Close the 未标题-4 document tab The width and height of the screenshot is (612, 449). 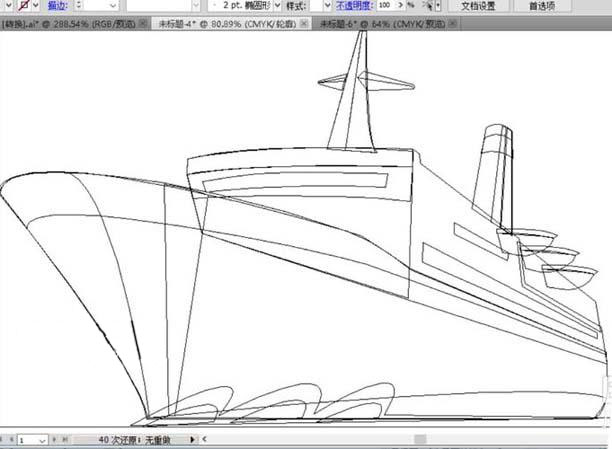[304, 24]
